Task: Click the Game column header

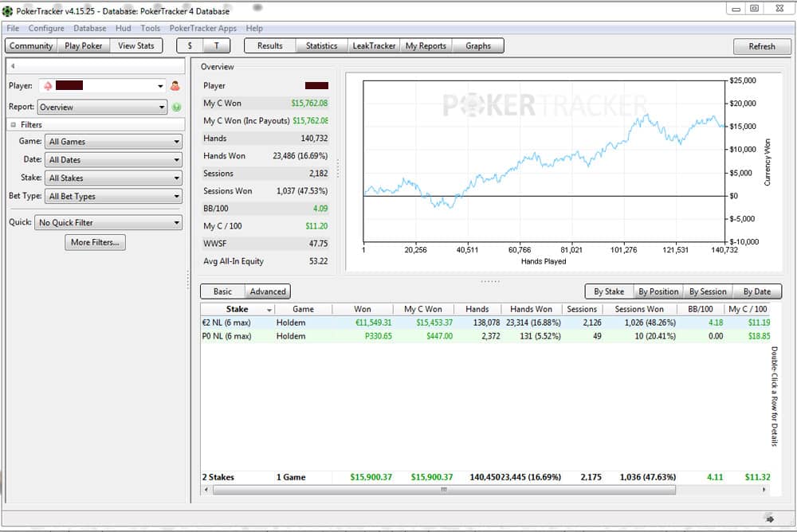Action: pos(304,309)
